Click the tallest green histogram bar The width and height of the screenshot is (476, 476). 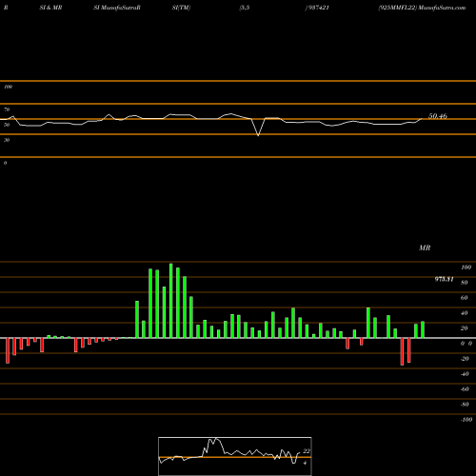171,301
